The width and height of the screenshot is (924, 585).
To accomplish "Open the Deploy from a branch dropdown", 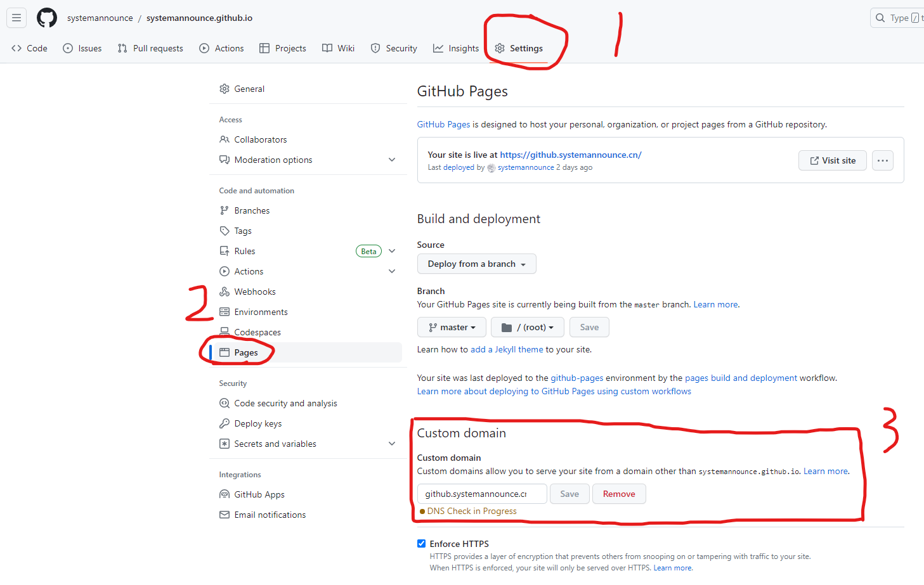I will click(x=476, y=264).
